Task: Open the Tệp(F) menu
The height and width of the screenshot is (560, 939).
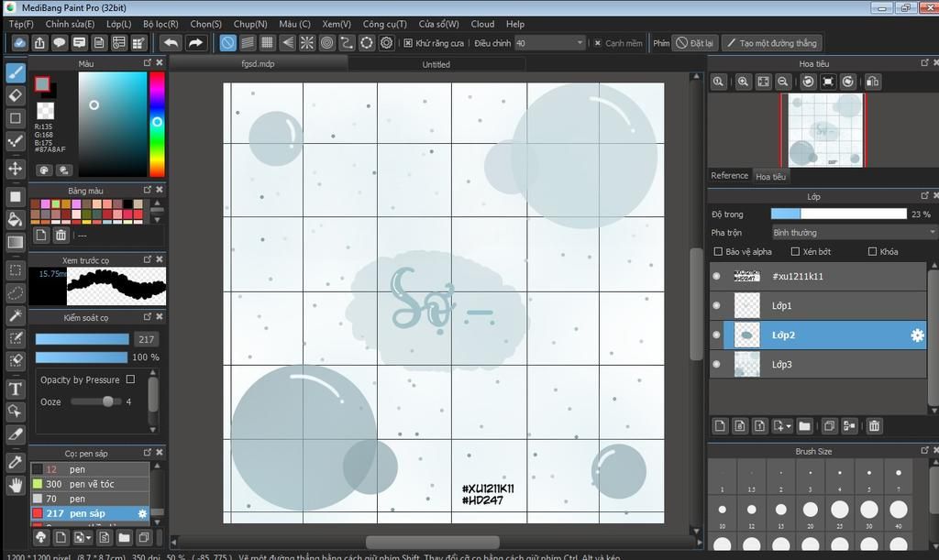Action: tap(21, 24)
